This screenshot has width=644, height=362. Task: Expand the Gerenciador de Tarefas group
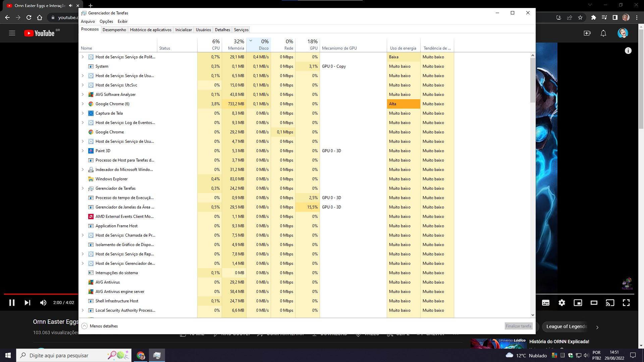click(x=83, y=188)
